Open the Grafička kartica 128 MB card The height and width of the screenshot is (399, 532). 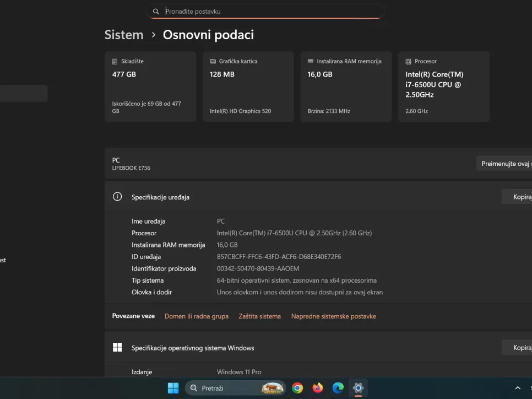tap(248, 87)
